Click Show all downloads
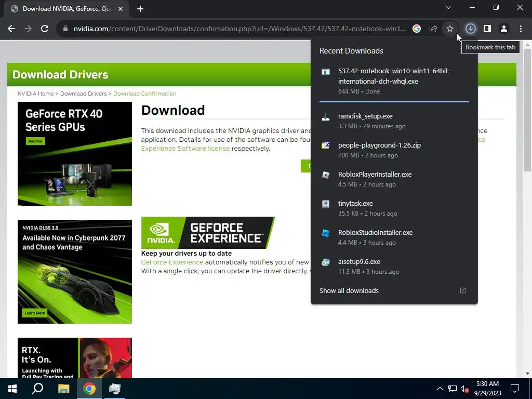The height and width of the screenshot is (399, 532). [x=349, y=291]
